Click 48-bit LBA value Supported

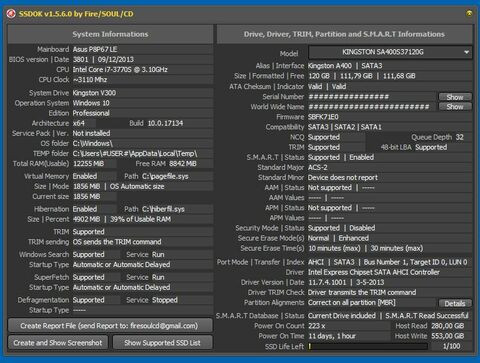coord(431,147)
